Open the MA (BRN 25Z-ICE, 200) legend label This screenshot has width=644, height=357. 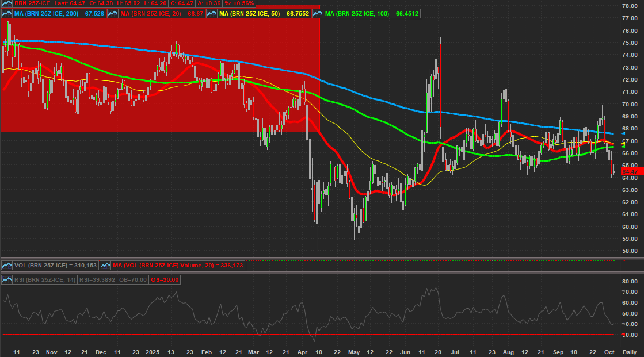(59, 13)
